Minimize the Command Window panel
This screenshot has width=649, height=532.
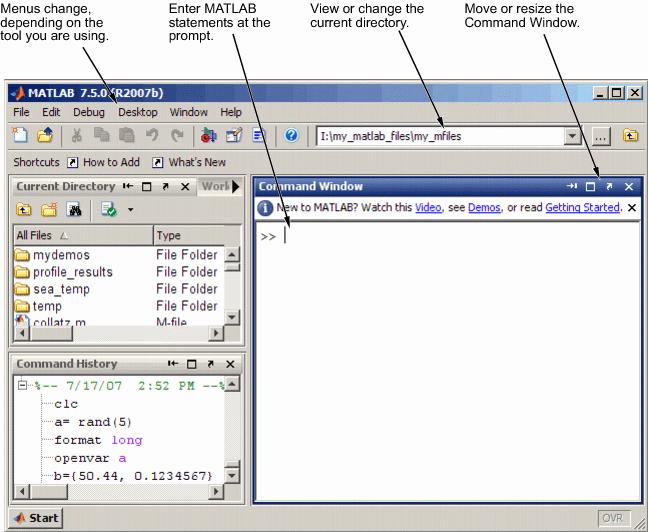click(x=572, y=186)
